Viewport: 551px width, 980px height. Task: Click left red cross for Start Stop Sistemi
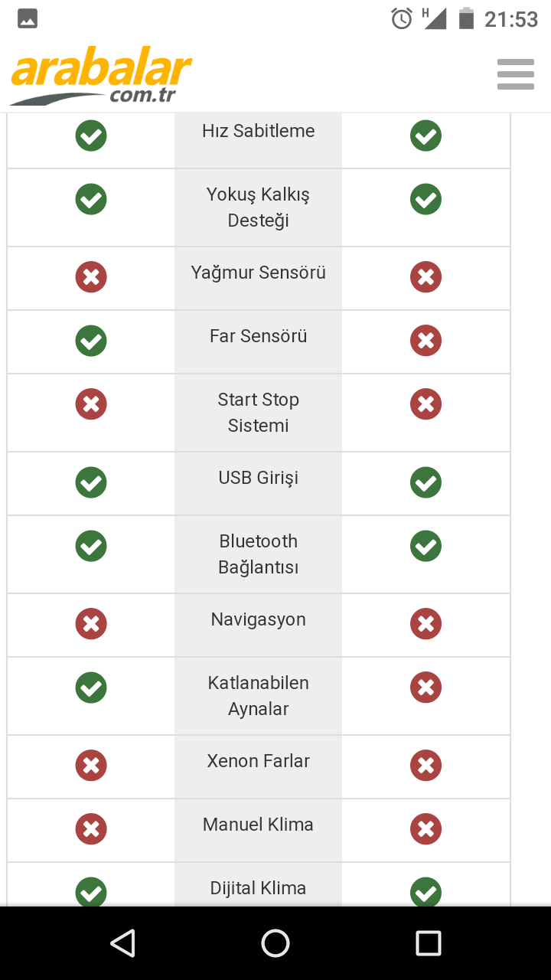coord(91,404)
